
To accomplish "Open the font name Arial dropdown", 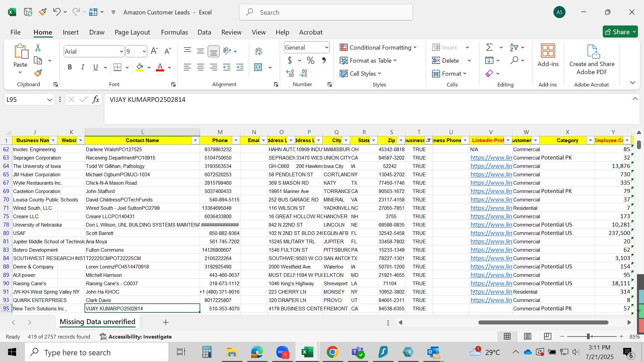I will [x=121, y=51].
